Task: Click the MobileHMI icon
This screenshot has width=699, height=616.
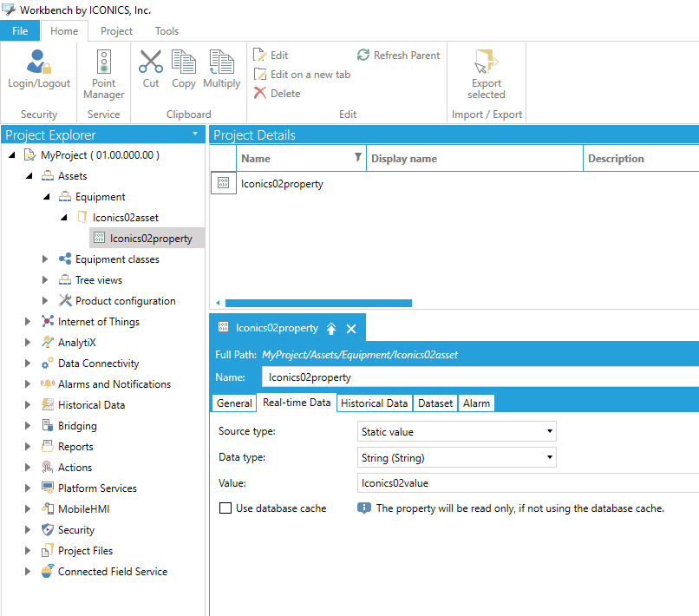Action: coord(48,509)
